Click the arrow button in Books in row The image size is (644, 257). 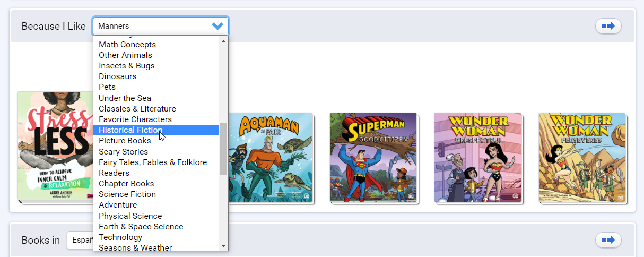608,241
